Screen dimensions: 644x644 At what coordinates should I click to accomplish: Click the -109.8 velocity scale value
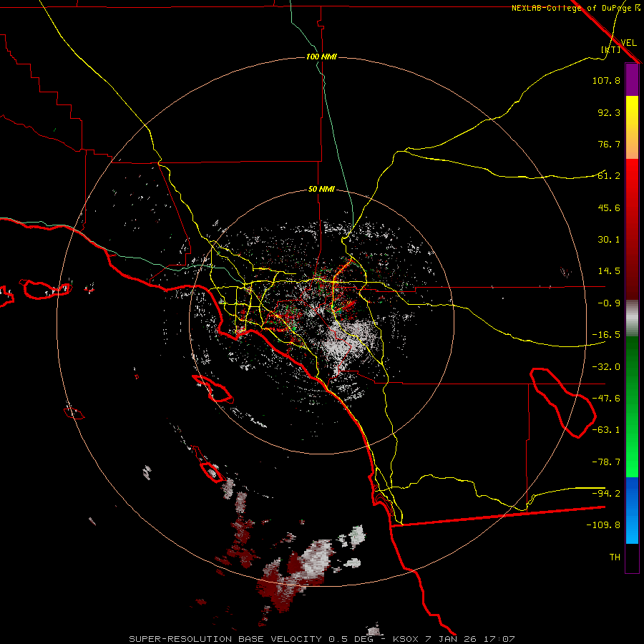pyautogui.click(x=603, y=525)
